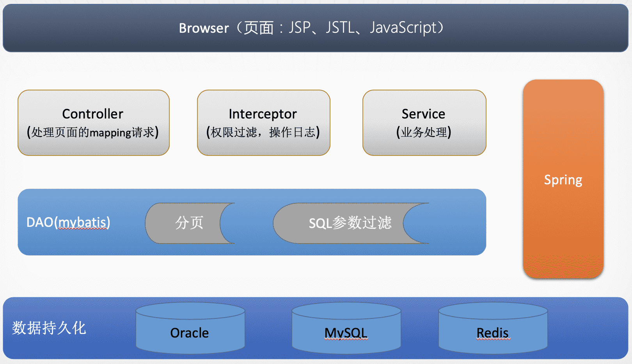
Task: Select the gray 分页 shape
Action: click(189, 223)
